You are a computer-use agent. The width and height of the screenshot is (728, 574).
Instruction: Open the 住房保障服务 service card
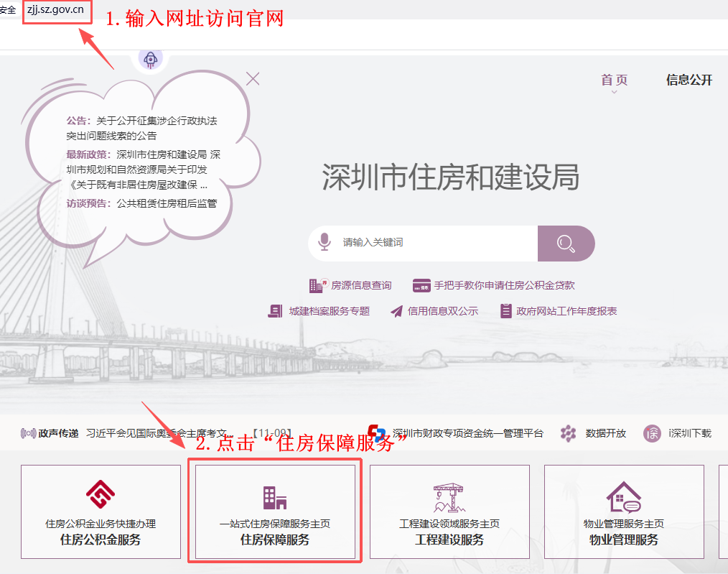pos(275,511)
